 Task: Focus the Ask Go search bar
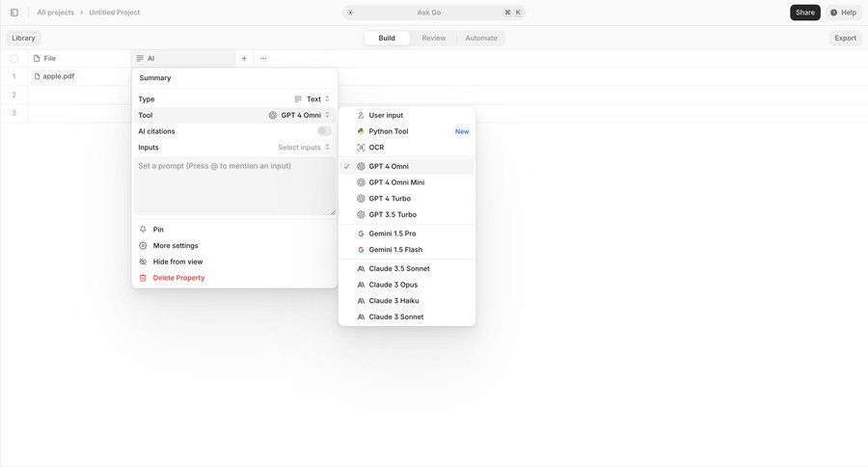433,13
